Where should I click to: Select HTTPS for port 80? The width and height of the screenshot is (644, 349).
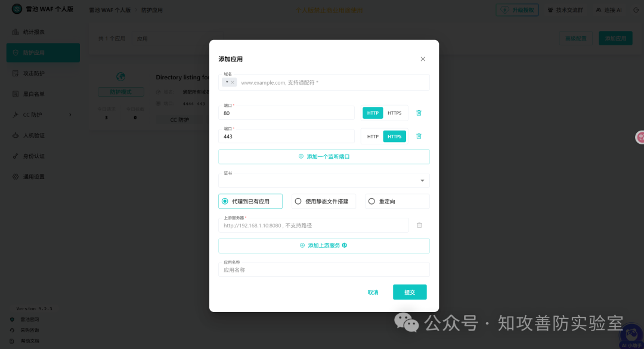(394, 113)
